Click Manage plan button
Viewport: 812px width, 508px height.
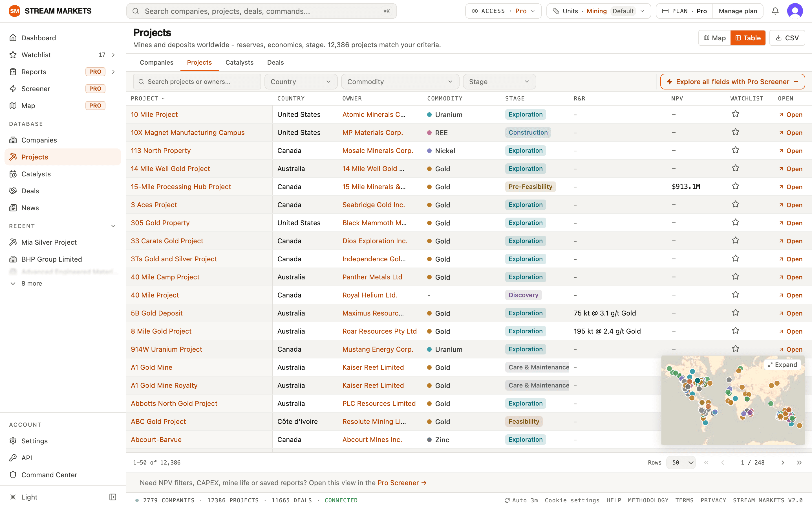(x=738, y=11)
